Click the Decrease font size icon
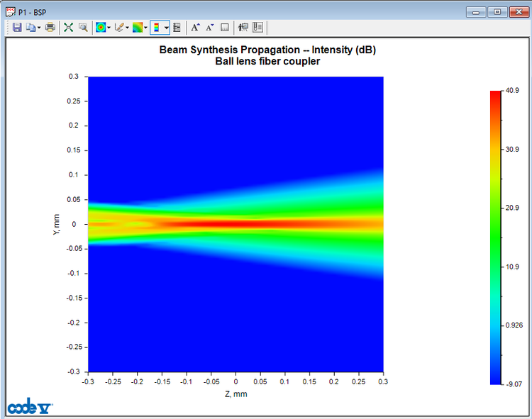Viewport: 532px width, 419px height. point(210,28)
